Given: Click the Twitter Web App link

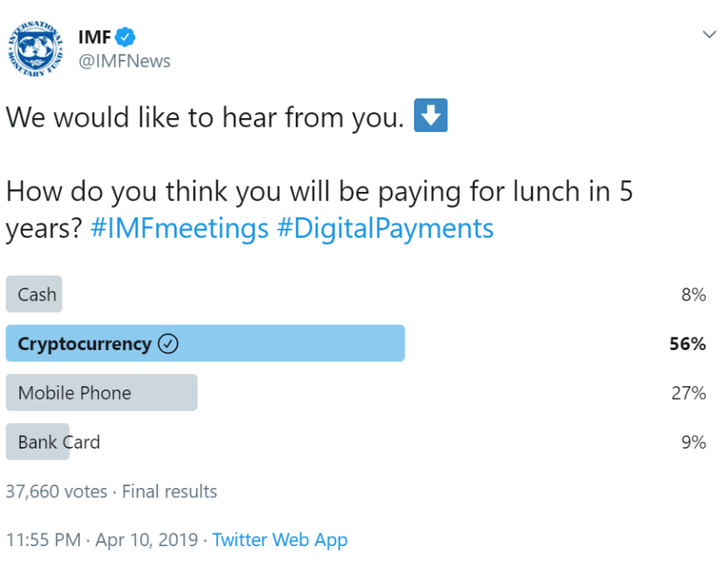Looking at the screenshot, I should [280, 540].
